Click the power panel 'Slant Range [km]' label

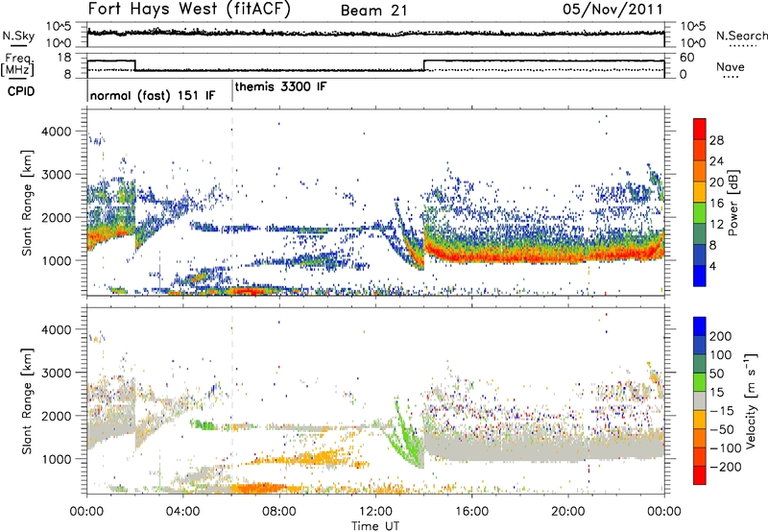[x=27, y=203]
